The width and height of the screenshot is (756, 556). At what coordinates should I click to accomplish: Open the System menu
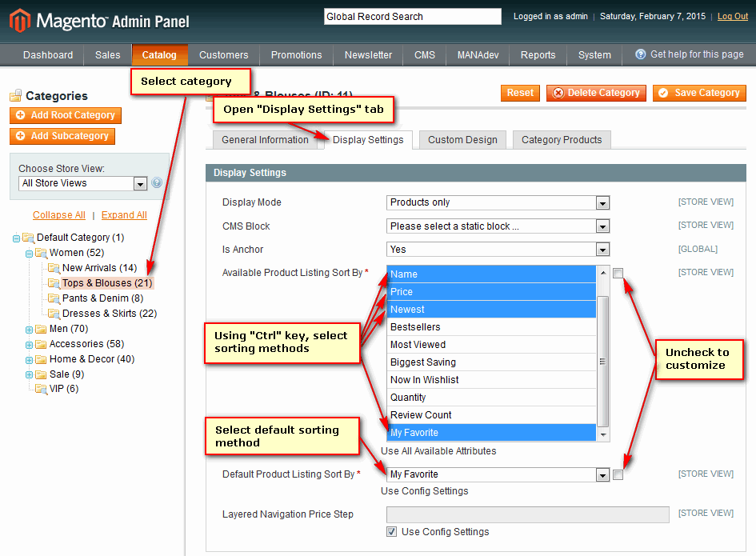pyautogui.click(x=594, y=55)
